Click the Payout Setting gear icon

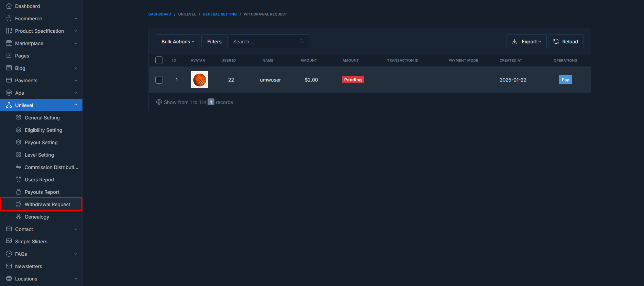[x=19, y=142]
